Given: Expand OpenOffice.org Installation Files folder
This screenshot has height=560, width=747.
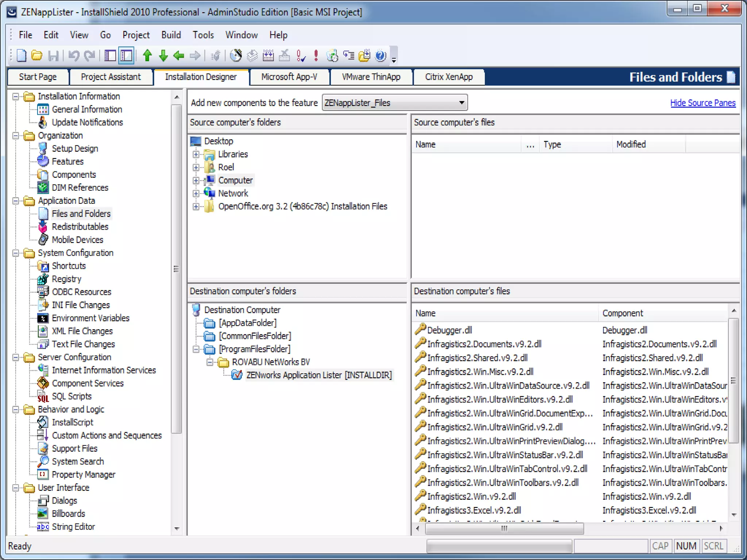Looking at the screenshot, I should click(x=196, y=207).
